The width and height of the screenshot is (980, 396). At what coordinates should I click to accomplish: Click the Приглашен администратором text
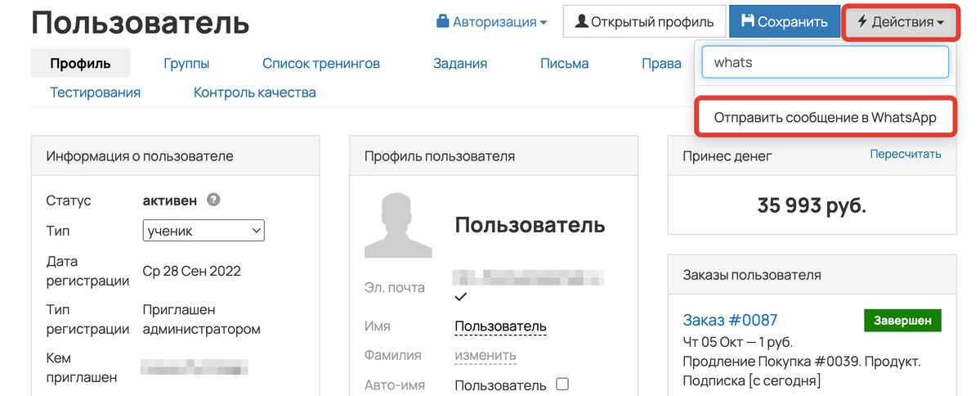(201, 319)
